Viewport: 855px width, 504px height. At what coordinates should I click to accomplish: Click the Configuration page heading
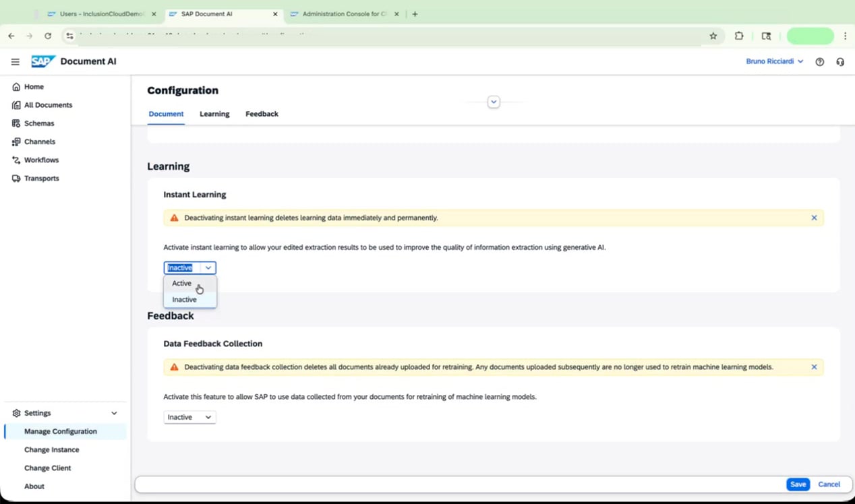coord(183,90)
